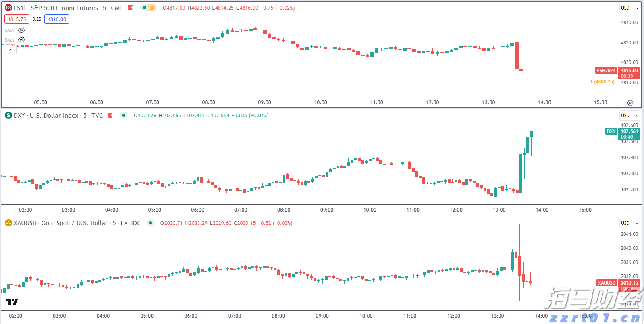Click the XAUUSD Gold Spot chart title
644x324 pixels.
coord(77,223)
